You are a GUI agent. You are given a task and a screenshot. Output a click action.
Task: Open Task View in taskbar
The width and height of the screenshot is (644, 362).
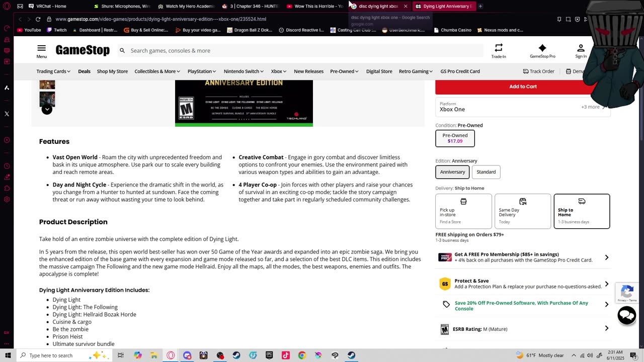click(121, 355)
